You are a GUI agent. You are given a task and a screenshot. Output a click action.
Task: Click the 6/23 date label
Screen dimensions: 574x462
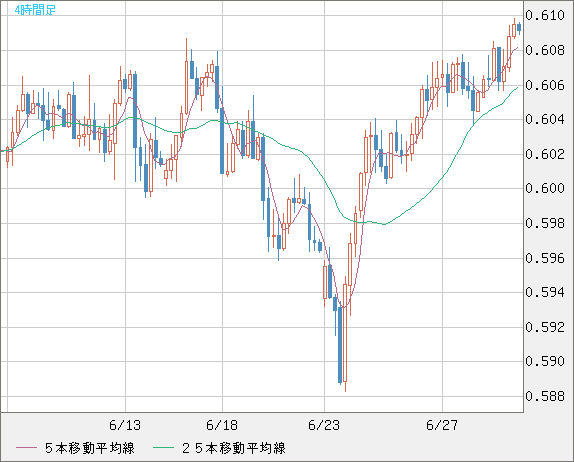tap(324, 425)
